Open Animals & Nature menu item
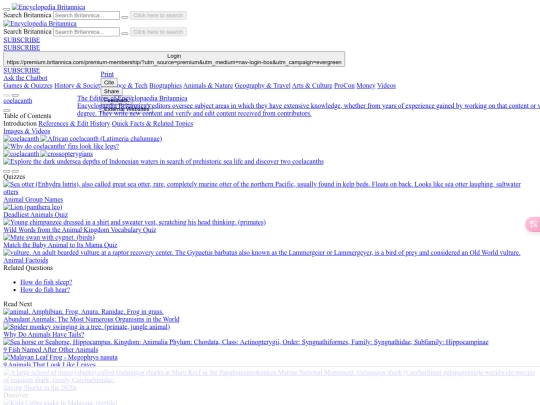Image resolution: width=540 pixels, height=405 pixels. [208, 86]
